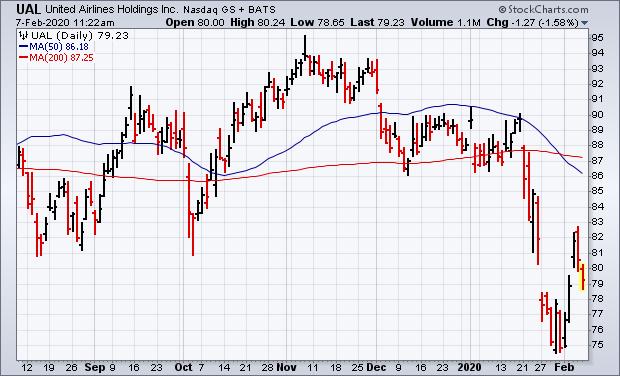Image resolution: width=620 pixels, height=376 pixels.
Task: Click the Chg -1.27 (-1.58%) value
Action: click(533, 23)
